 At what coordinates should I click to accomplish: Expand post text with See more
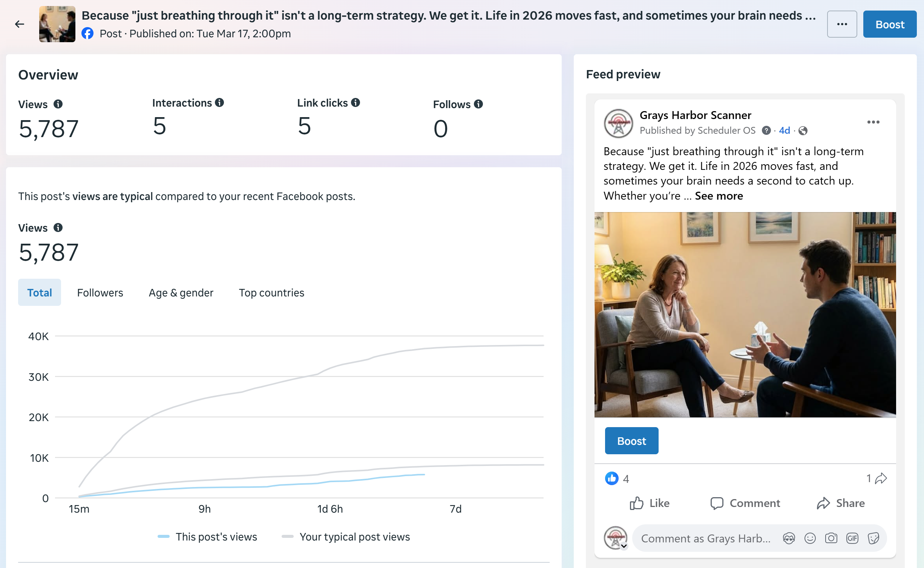coord(719,196)
